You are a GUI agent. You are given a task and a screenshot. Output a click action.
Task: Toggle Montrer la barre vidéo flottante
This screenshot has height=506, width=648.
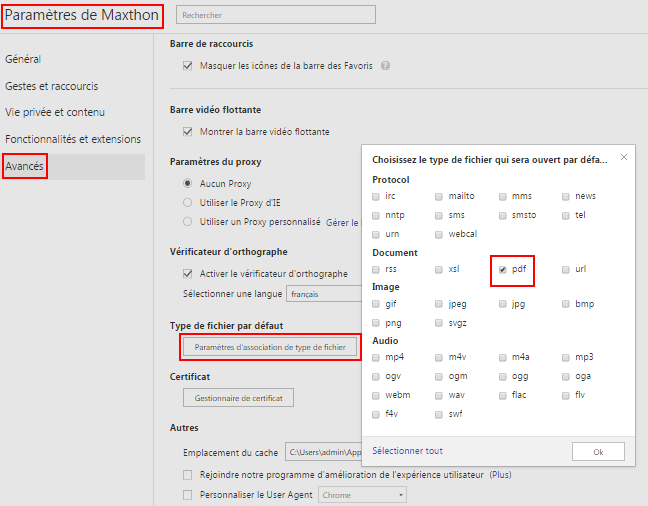[188, 132]
